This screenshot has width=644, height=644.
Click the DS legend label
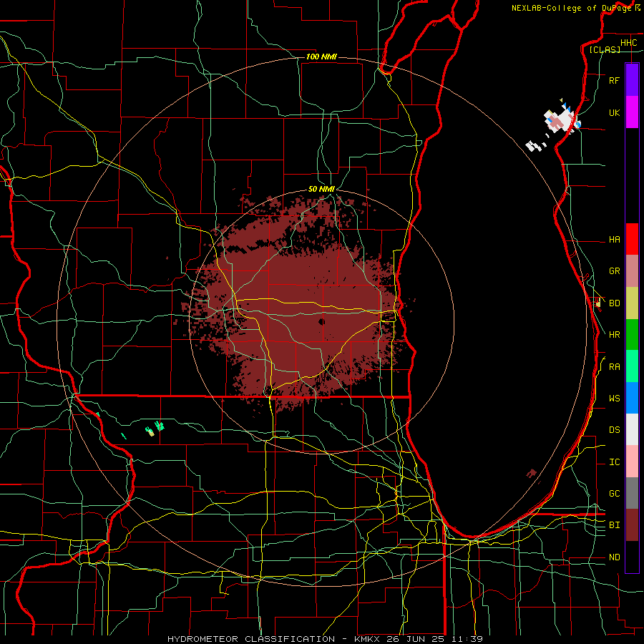pyautogui.click(x=614, y=429)
